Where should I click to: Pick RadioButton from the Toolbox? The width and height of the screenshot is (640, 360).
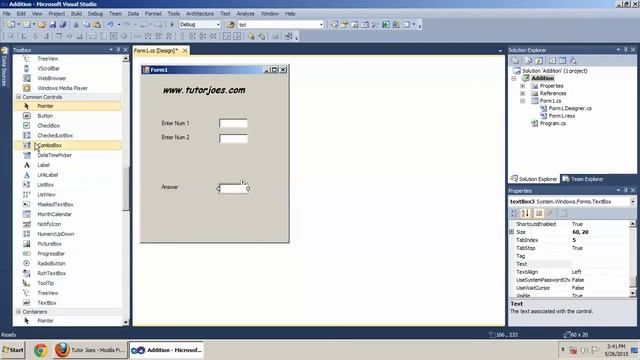click(x=51, y=263)
